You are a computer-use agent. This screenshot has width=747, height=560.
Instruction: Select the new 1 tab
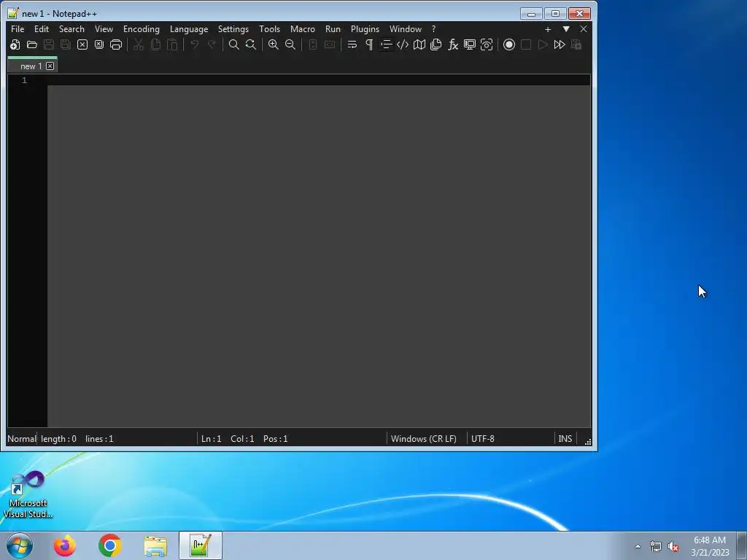[31, 66]
